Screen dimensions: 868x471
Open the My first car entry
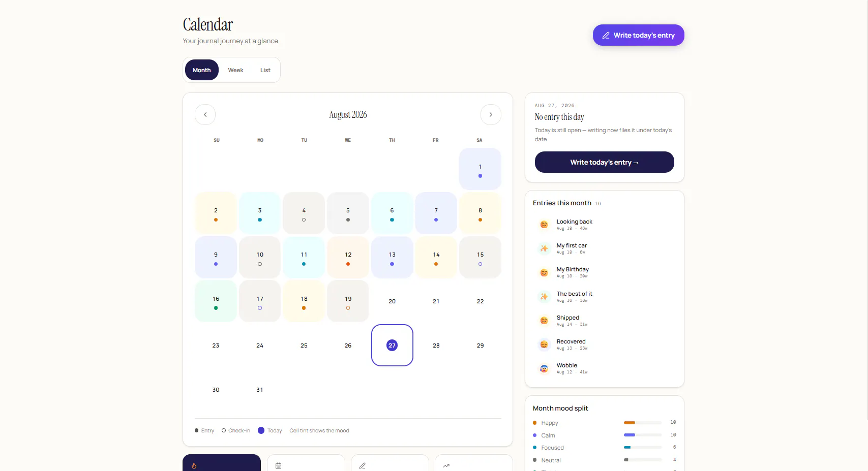(x=605, y=248)
